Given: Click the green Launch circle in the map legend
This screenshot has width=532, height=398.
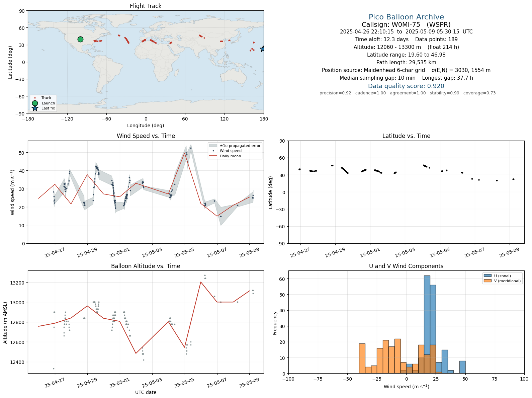Looking at the screenshot, I should [x=35, y=103].
